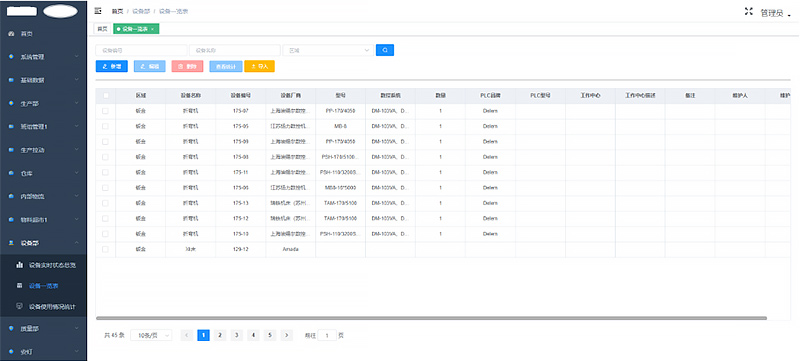Toggle the select-all checkbox in the table header
The image size is (800, 362).
tap(106, 95)
